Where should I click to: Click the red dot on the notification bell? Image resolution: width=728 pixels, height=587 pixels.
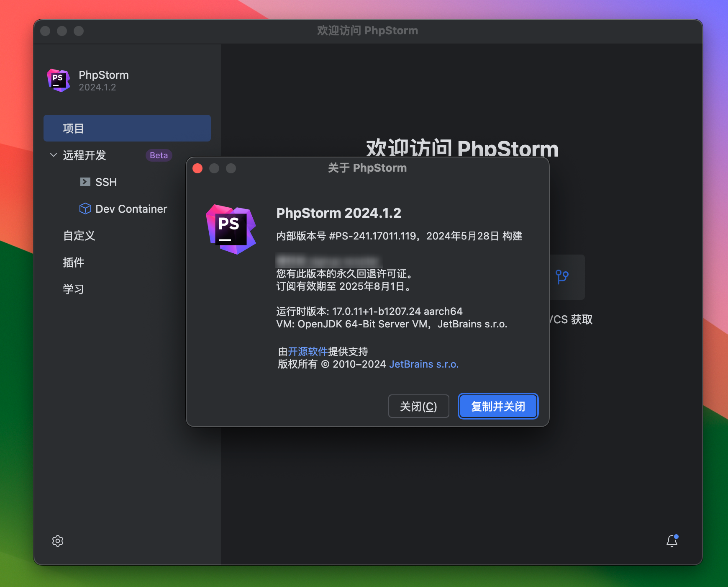(x=677, y=536)
